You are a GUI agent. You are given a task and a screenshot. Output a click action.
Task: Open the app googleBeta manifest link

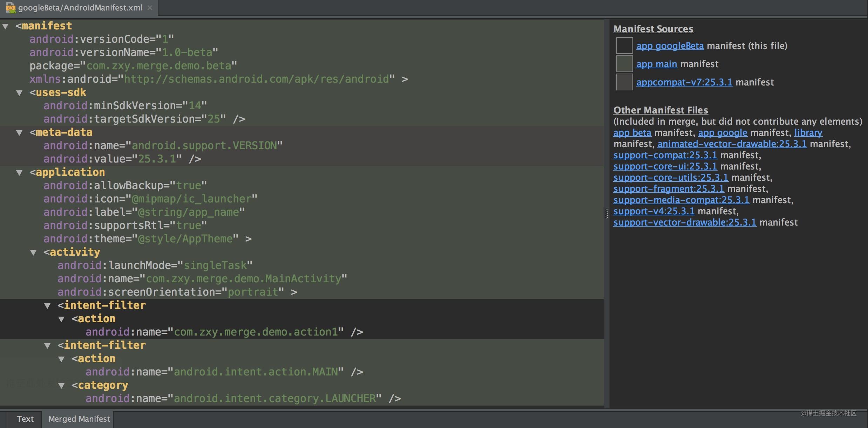point(670,46)
